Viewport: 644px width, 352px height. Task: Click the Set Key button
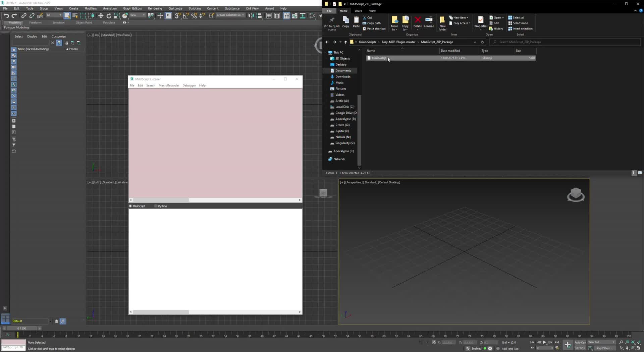580,348
